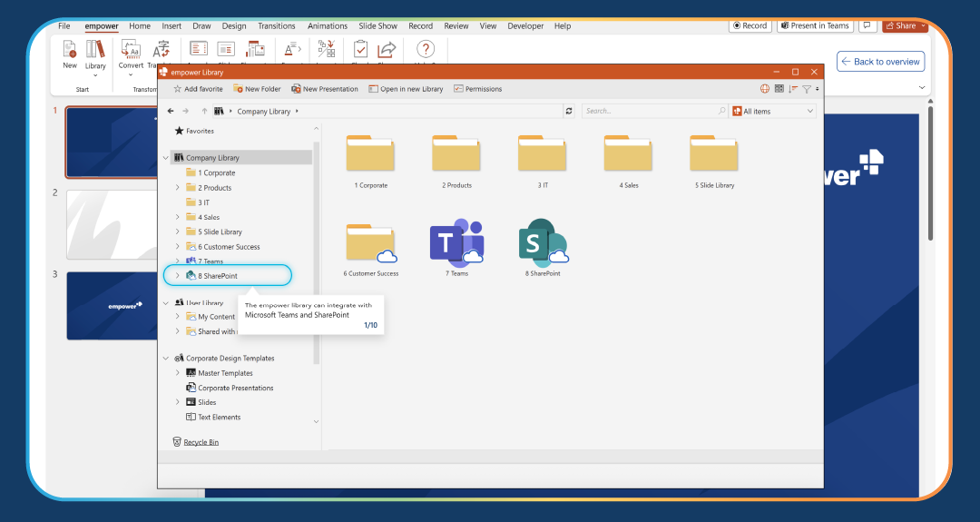980x522 pixels.
Task: Click the refresh icon next to path
Action: coord(569,111)
